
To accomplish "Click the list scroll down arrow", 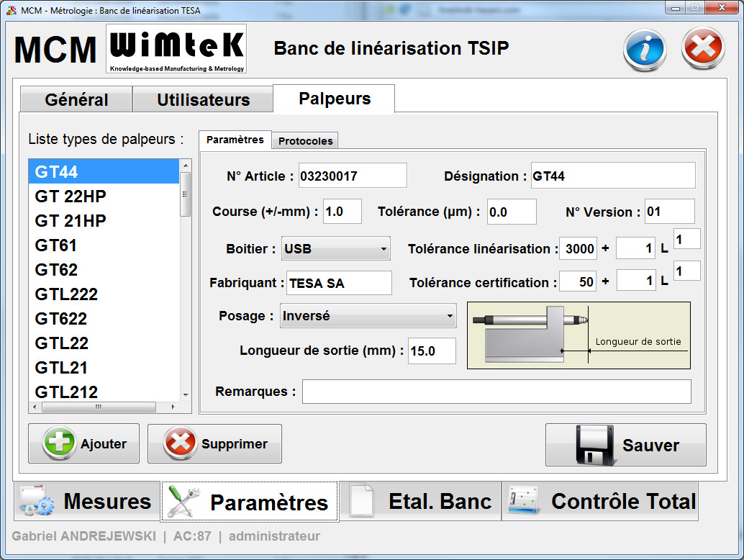I will (186, 395).
